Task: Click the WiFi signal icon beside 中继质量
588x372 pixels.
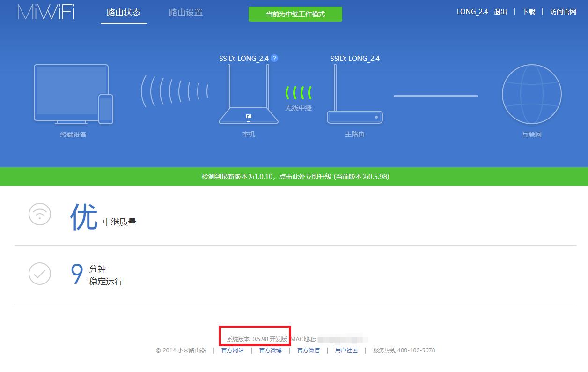Action: coord(39,214)
